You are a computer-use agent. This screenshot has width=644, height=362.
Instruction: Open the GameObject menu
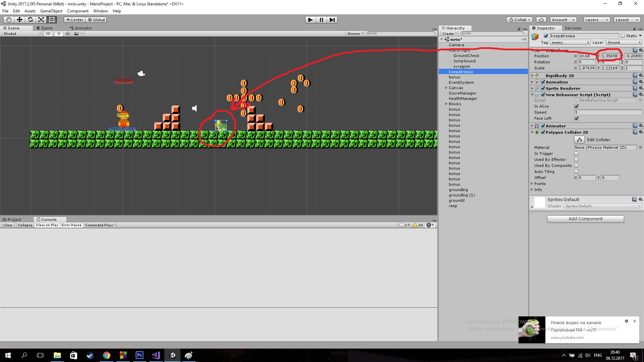point(51,11)
